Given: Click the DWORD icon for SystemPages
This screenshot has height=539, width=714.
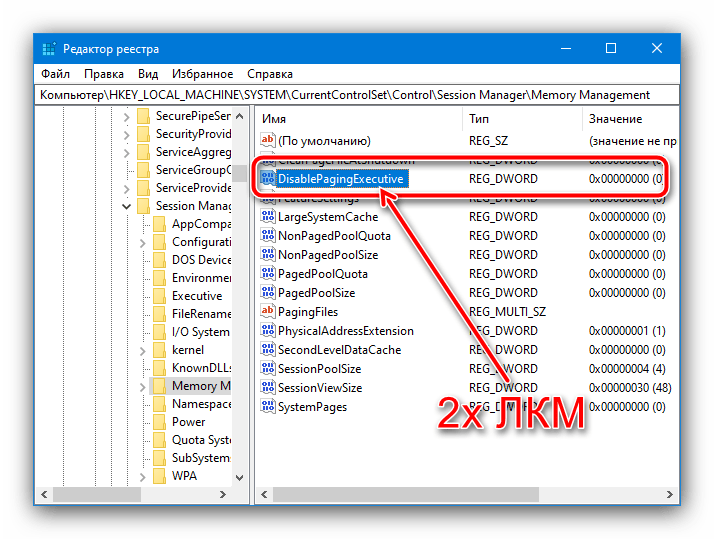Looking at the screenshot, I should (267, 407).
